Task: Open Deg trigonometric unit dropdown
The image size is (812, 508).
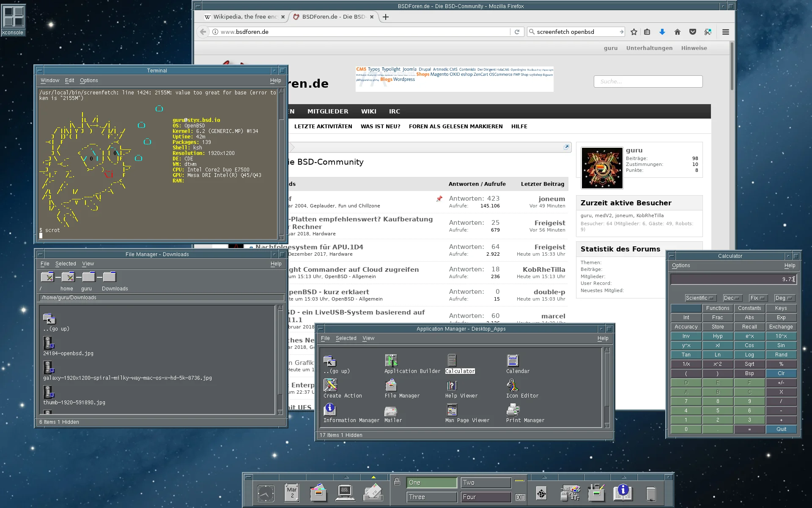Action: pos(785,298)
